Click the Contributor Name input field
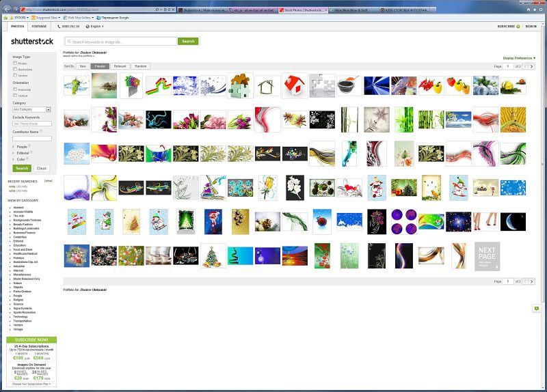The height and width of the screenshot is (392, 547). pos(32,139)
